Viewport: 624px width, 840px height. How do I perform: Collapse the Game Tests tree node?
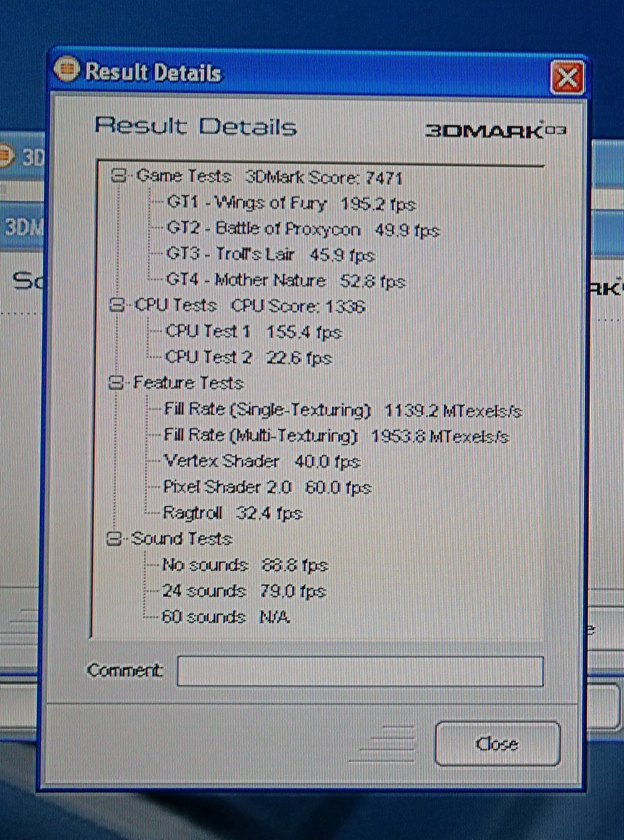118,176
